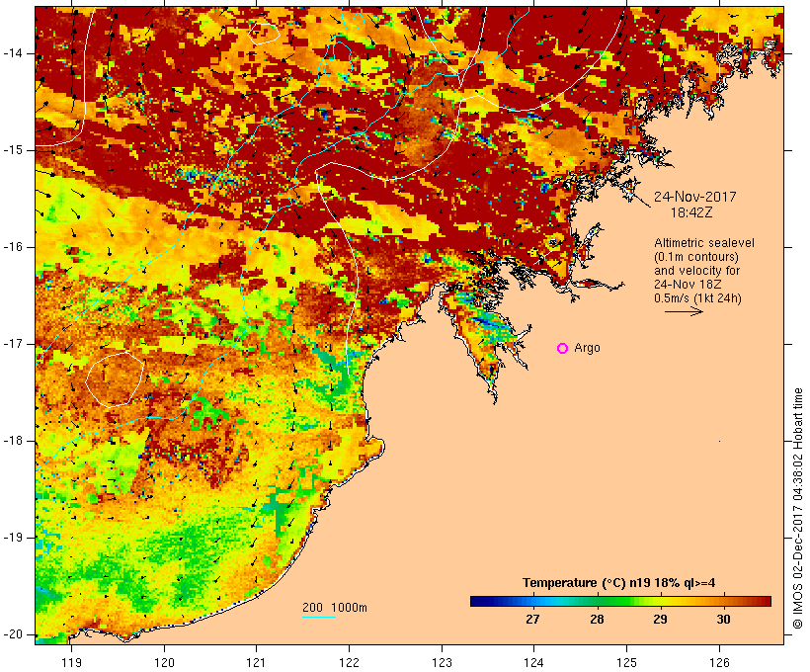Click latitude axis label '-15'
Screen dimensions: 810x672
click(13, 150)
